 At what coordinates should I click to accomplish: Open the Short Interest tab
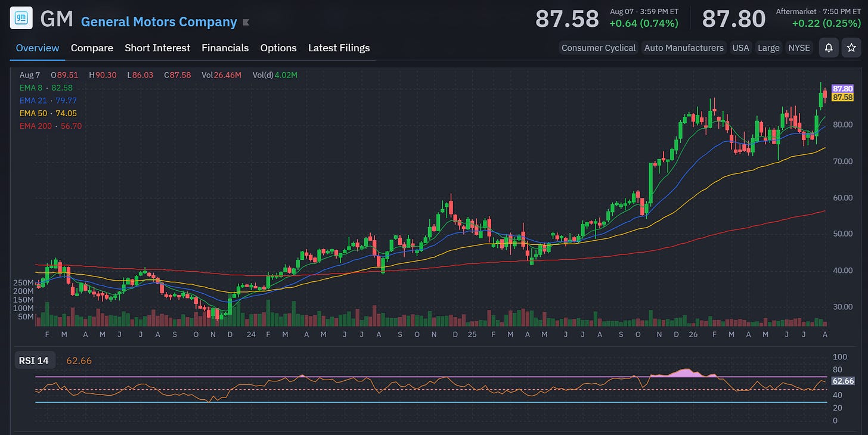click(157, 48)
